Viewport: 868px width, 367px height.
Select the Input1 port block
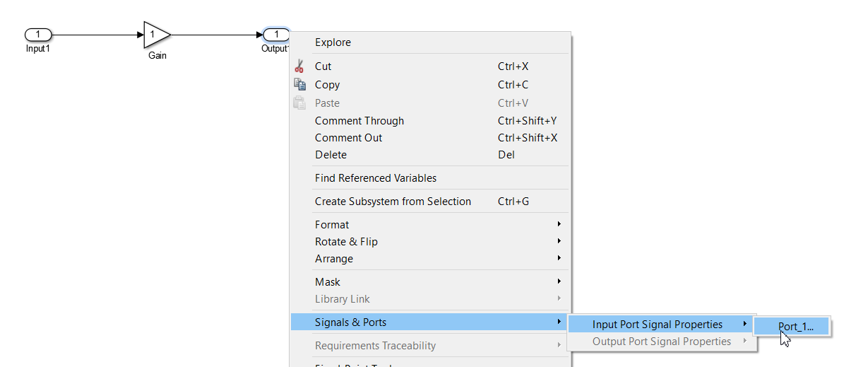click(38, 35)
